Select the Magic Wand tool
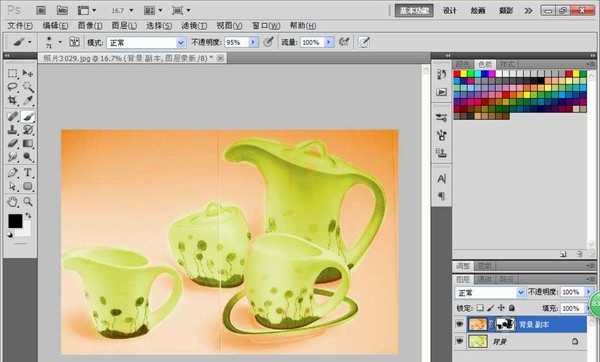600x362 pixels. coord(28,87)
